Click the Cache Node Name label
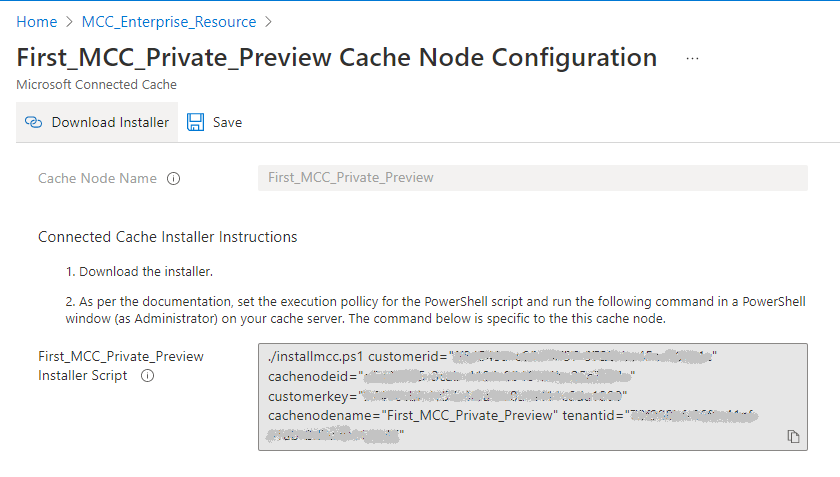The image size is (840, 477). tap(97, 179)
